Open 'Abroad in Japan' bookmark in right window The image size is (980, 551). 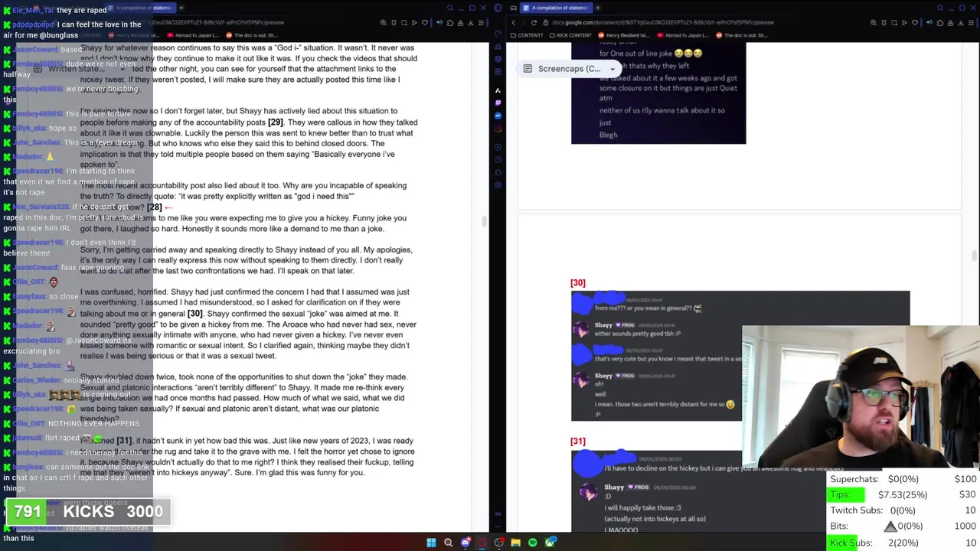point(682,35)
